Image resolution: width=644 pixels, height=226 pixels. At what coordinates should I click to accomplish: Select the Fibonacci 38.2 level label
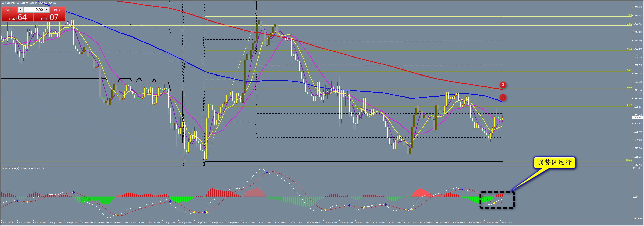click(x=629, y=70)
